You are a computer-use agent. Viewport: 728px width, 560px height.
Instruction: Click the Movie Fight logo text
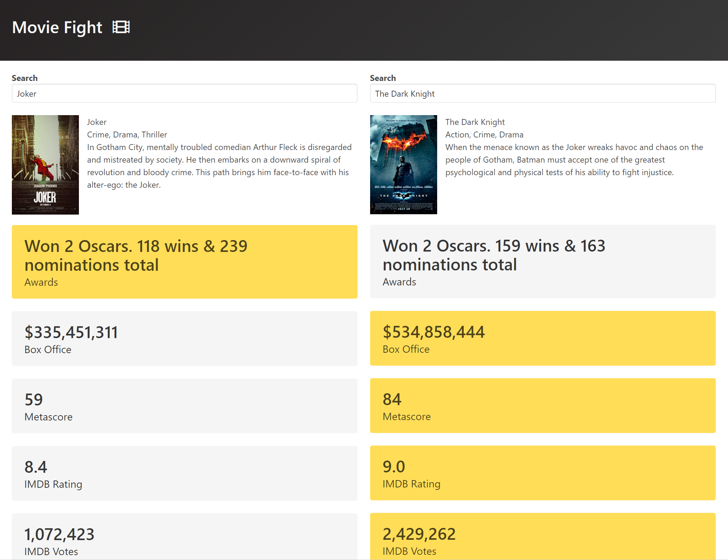tap(57, 27)
